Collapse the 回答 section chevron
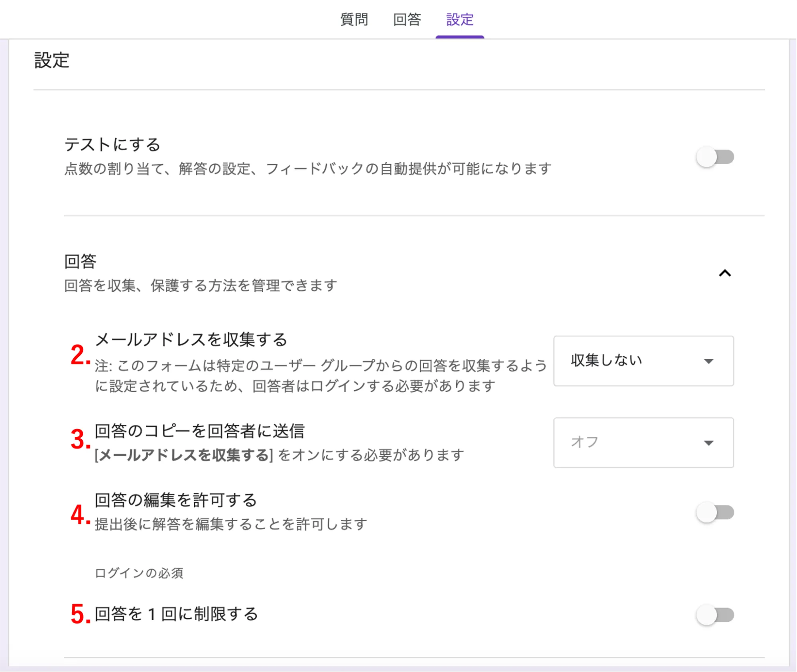 [x=724, y=273]
